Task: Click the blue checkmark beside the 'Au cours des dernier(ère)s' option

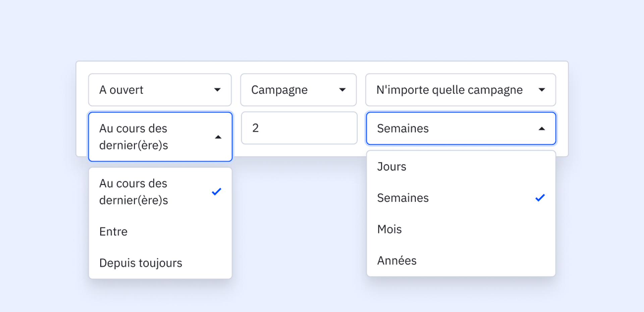Action: pos(217,192)
